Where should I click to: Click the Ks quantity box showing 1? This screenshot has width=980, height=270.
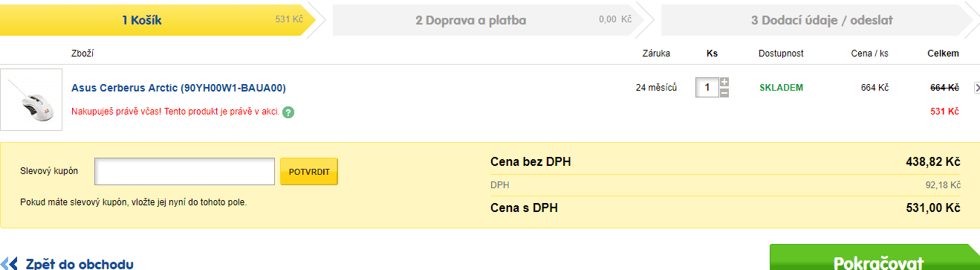point(707,88)
